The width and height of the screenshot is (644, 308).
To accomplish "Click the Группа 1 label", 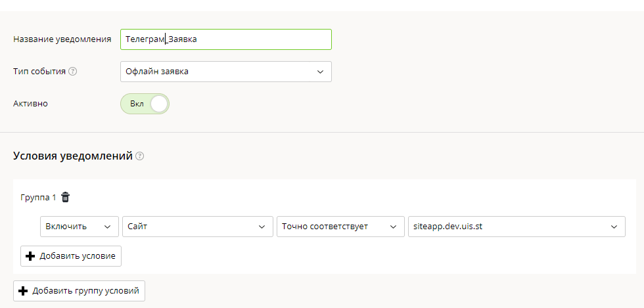I will [38, 198].
